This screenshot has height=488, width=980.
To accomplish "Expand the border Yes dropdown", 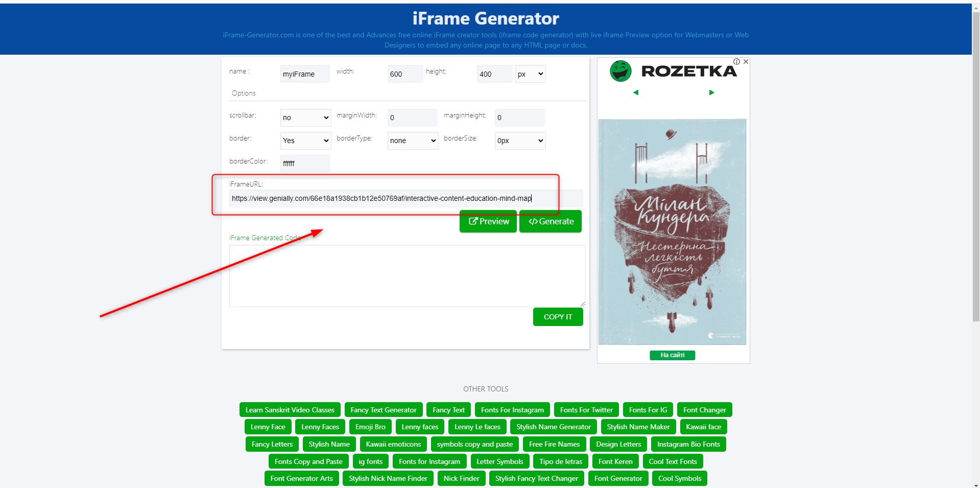I will tap(305, 141).
